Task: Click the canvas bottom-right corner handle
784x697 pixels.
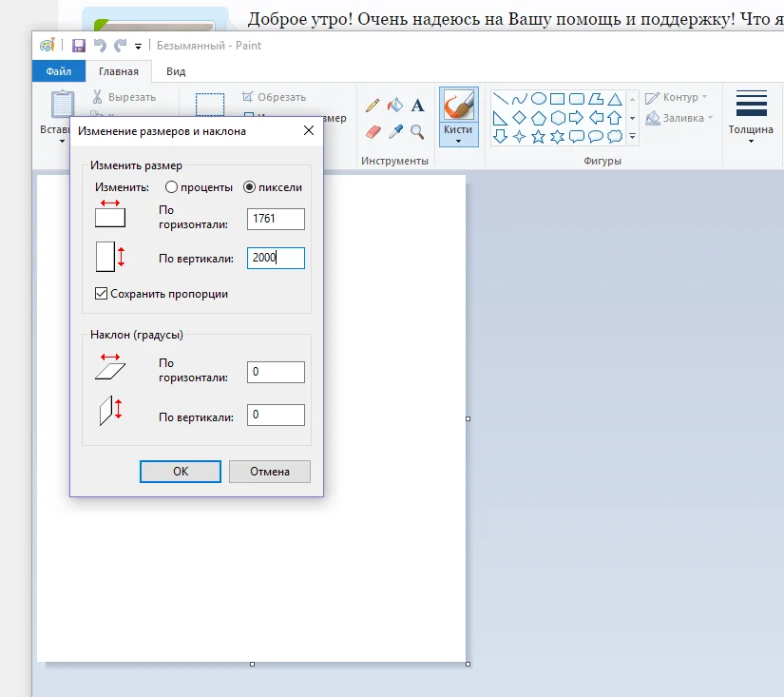Action: tap(468, 664)
